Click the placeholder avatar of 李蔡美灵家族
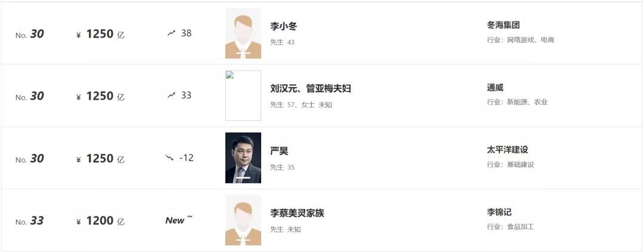The height and width of the screenshot is (252, 644). [x=243, y=220]
